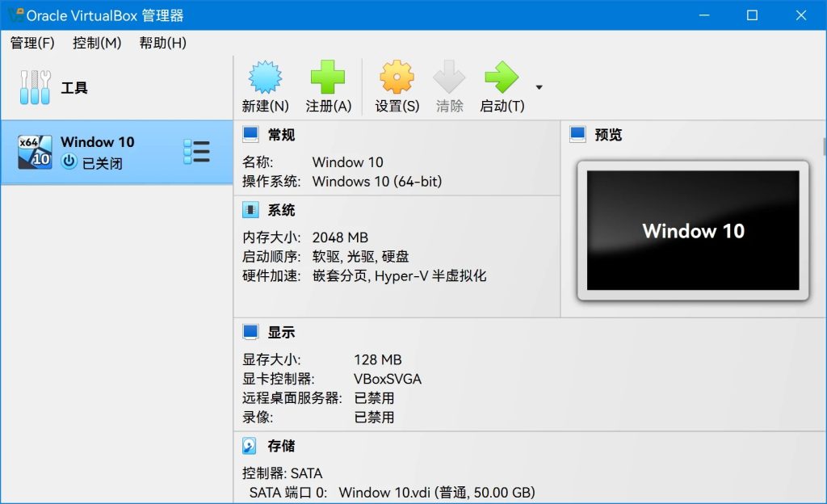Screen dimensions: 827x504
Task: Click the 清除 discard icon
Action: click(448, 77)
